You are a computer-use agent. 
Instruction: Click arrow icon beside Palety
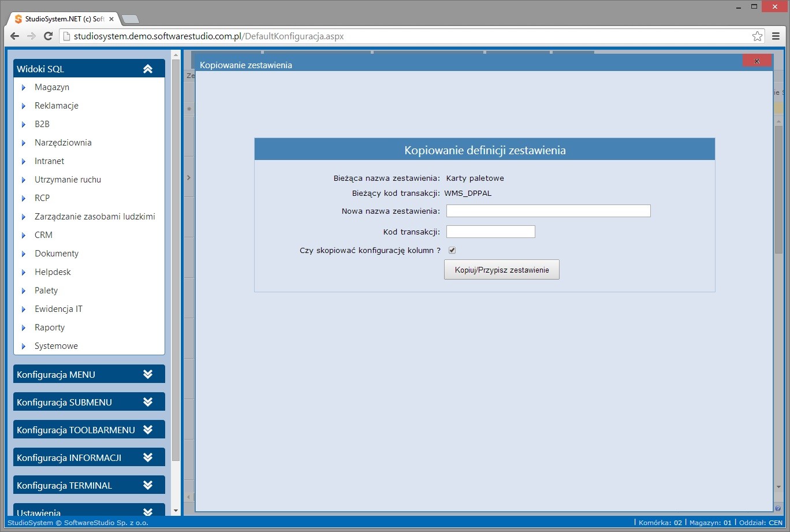[24, 291]
